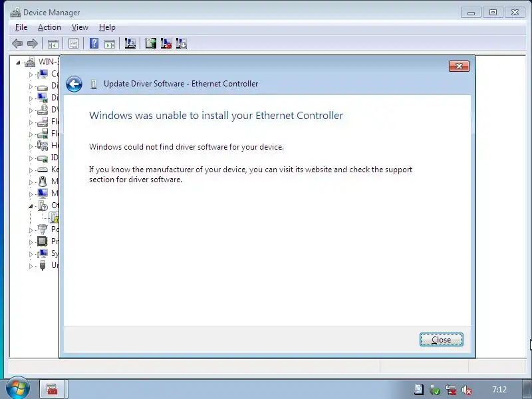Image resolution: width=532 pixels, height=399 pixels.
Task: Open the File menu
Action: (21, 27)
